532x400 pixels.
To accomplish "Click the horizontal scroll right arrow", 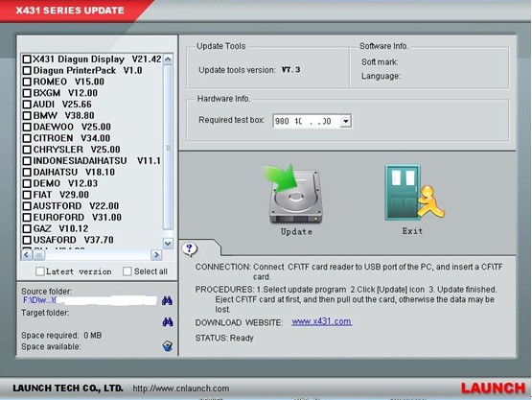I will click(x=156, y=254).
